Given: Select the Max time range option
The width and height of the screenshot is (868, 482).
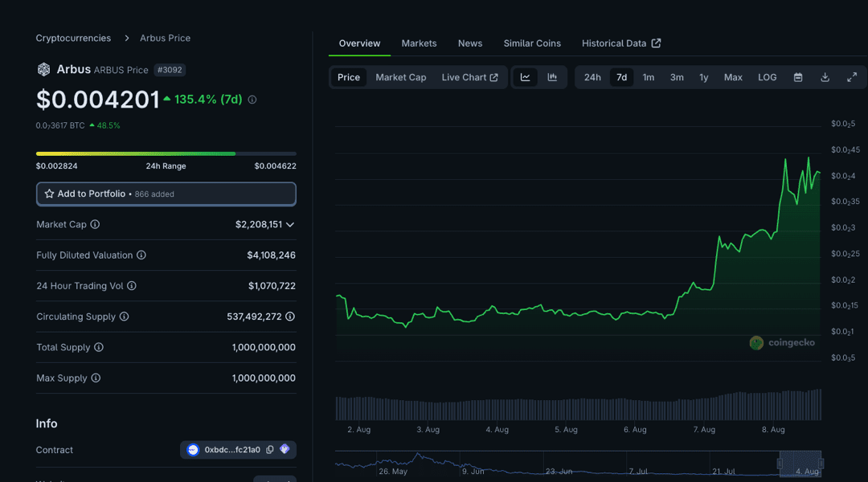Looking at the screenshot, I should 733,77.
